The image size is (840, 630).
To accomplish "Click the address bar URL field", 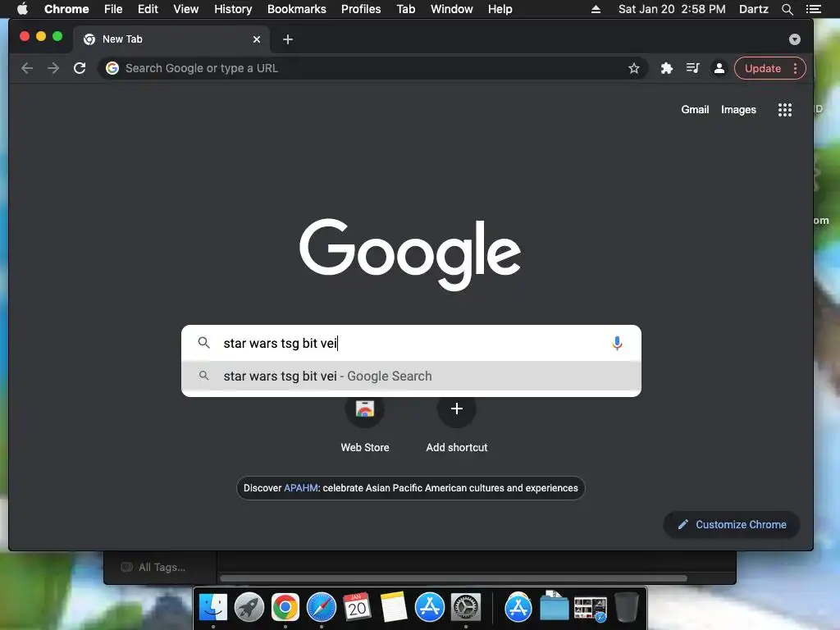I will [x=373, y=68].
